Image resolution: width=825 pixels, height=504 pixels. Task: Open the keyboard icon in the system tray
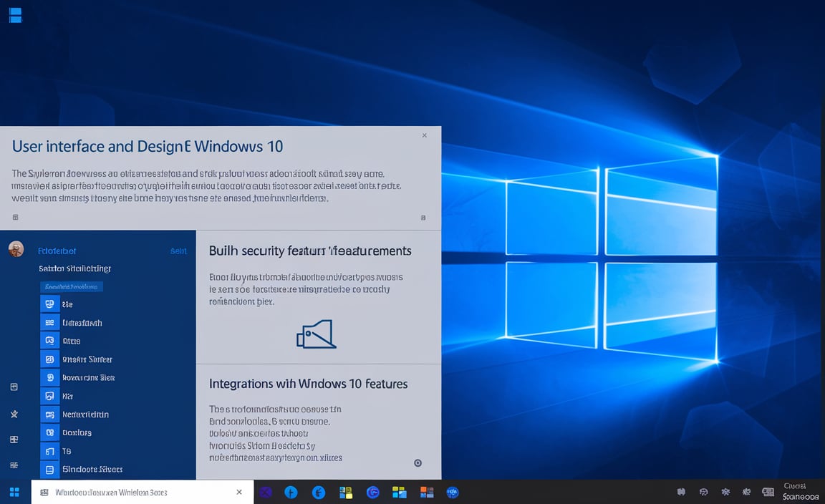tap(768, 492)
